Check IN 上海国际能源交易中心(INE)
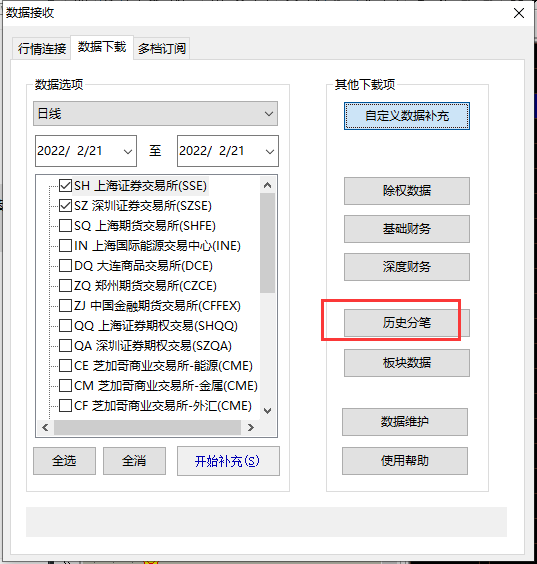 65,246
